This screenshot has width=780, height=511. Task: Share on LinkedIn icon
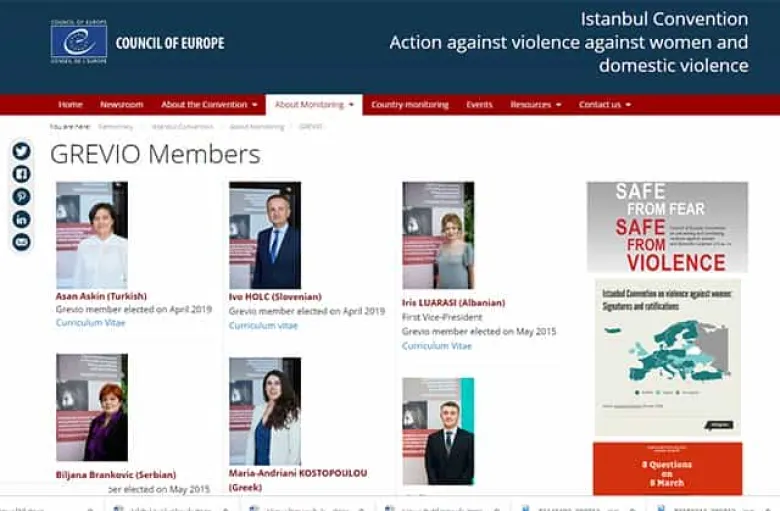21,220
